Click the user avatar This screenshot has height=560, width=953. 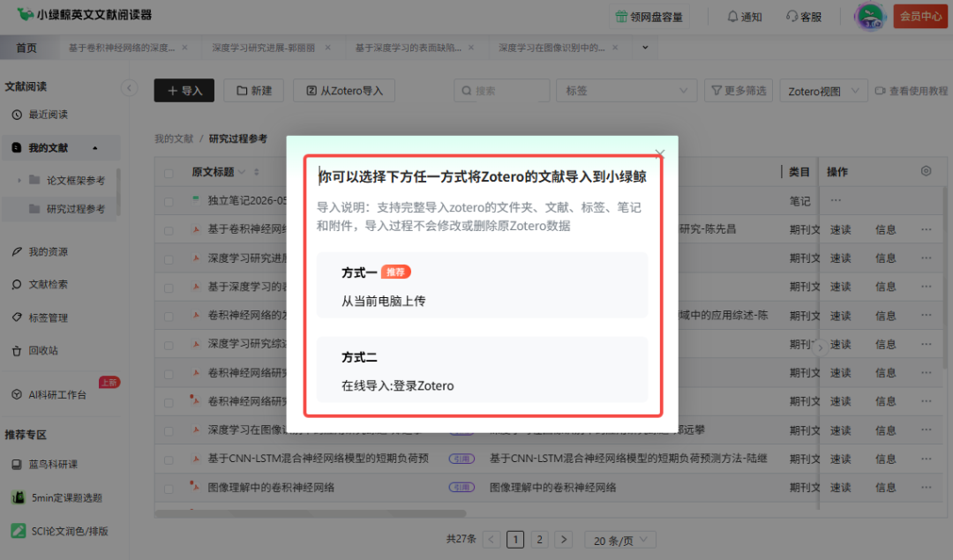[x=870, y=17]
